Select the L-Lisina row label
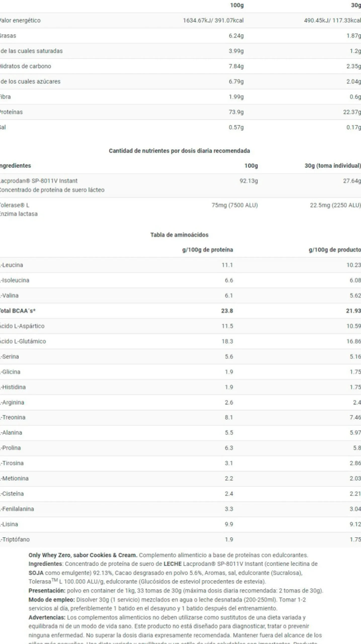361x644 pixels. pos(9,524)
